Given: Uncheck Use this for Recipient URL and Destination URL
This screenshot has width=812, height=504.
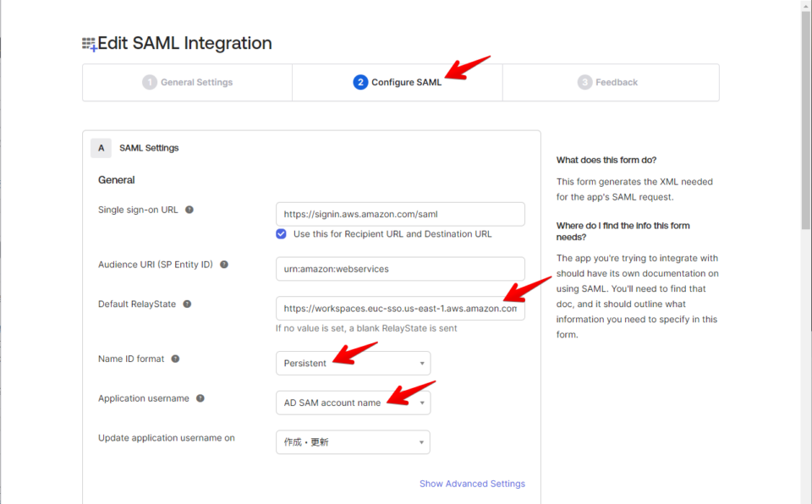Looking at the screenshot, I should 281,233.
